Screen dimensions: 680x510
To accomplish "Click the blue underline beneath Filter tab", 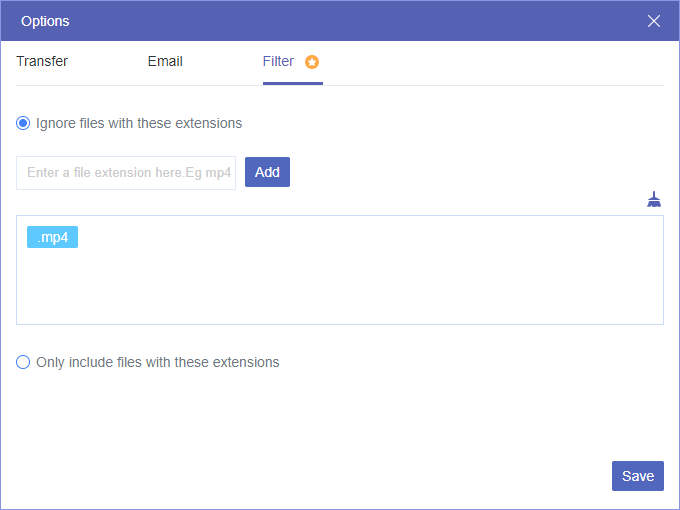I will click(293, 84).
